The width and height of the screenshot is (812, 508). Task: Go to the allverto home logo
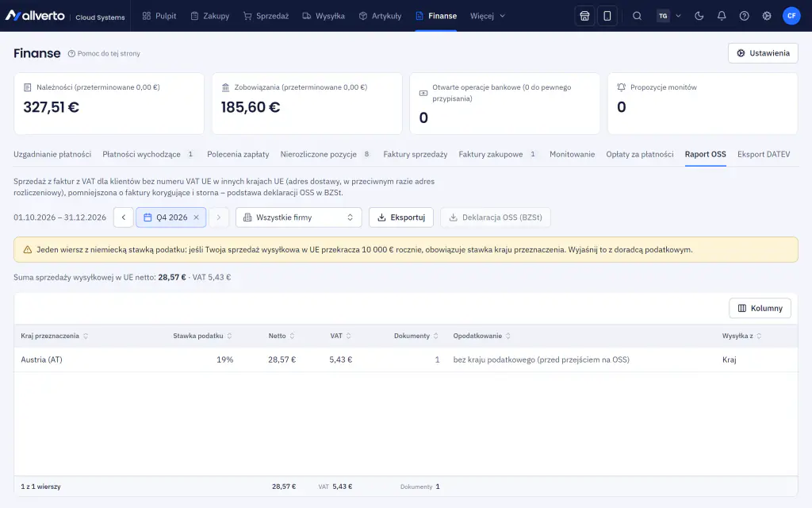click(x=35, y=16)
